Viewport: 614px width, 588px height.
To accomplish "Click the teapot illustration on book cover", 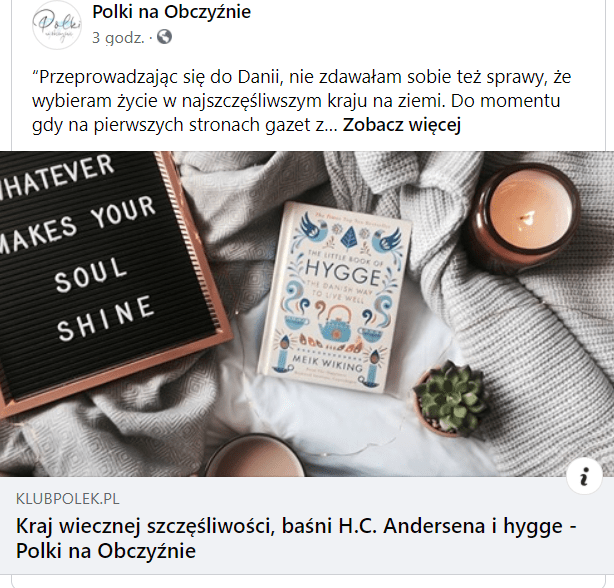I will 336,325.
